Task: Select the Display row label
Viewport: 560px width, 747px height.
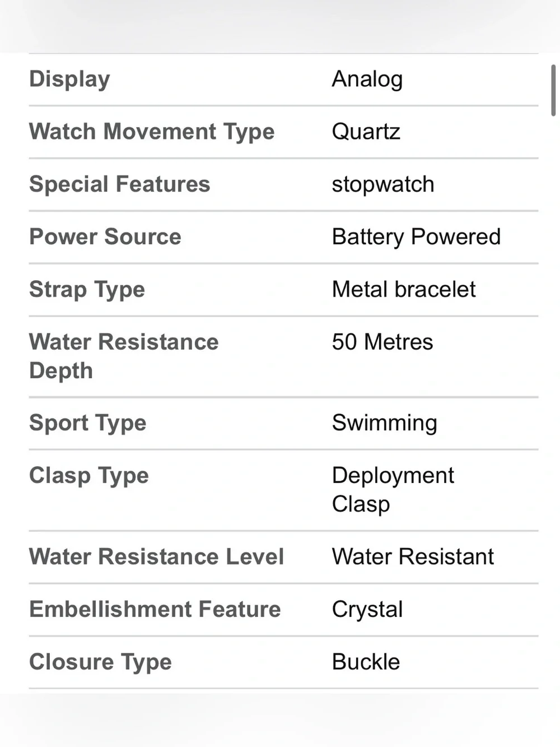Action: click(x=69, y=80)
